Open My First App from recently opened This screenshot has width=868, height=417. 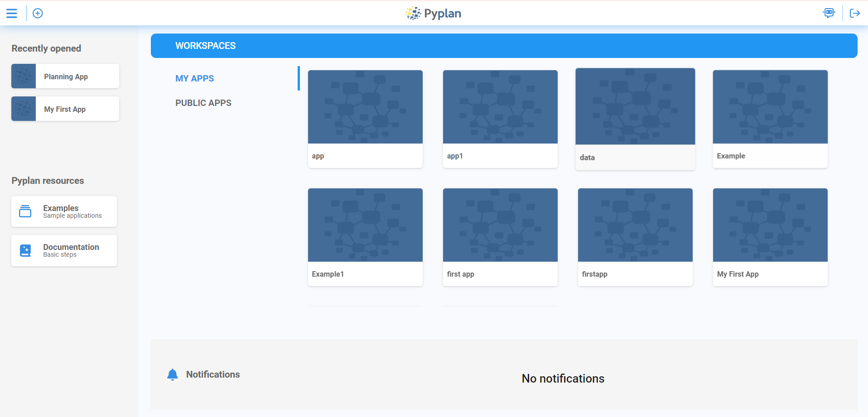point(65,109)
